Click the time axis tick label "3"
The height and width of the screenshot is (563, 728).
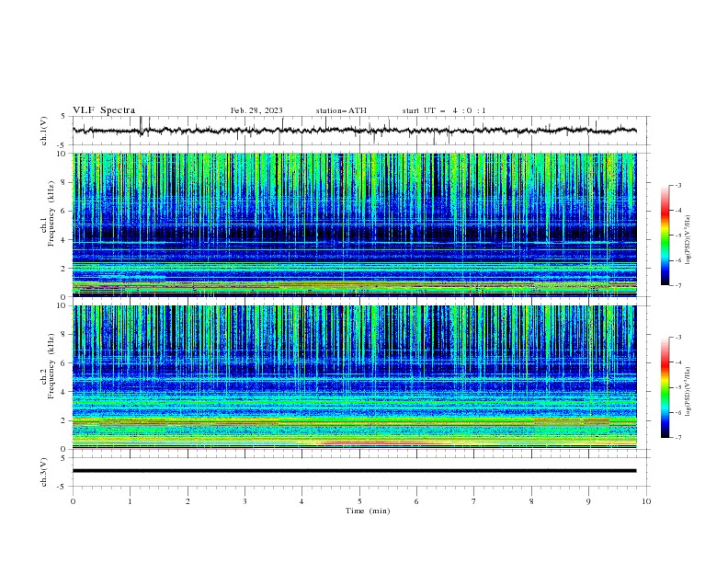pyautogui.click(x=245, y=501)
